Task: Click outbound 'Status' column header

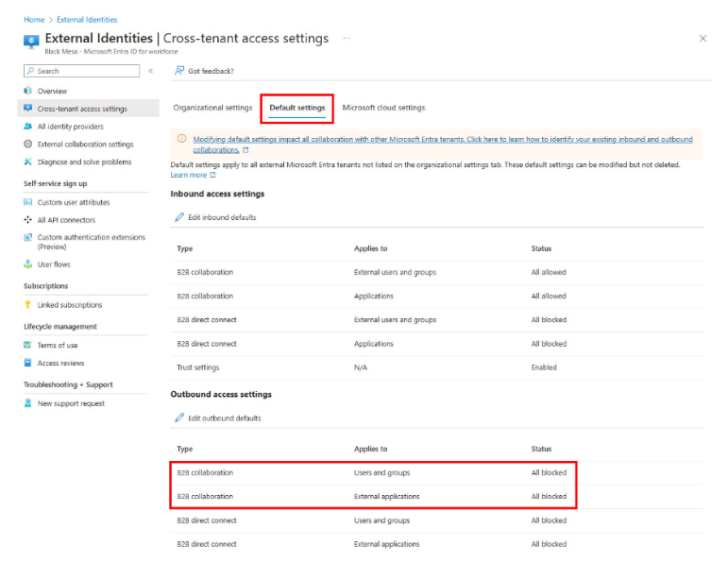Action: (541, 449)
